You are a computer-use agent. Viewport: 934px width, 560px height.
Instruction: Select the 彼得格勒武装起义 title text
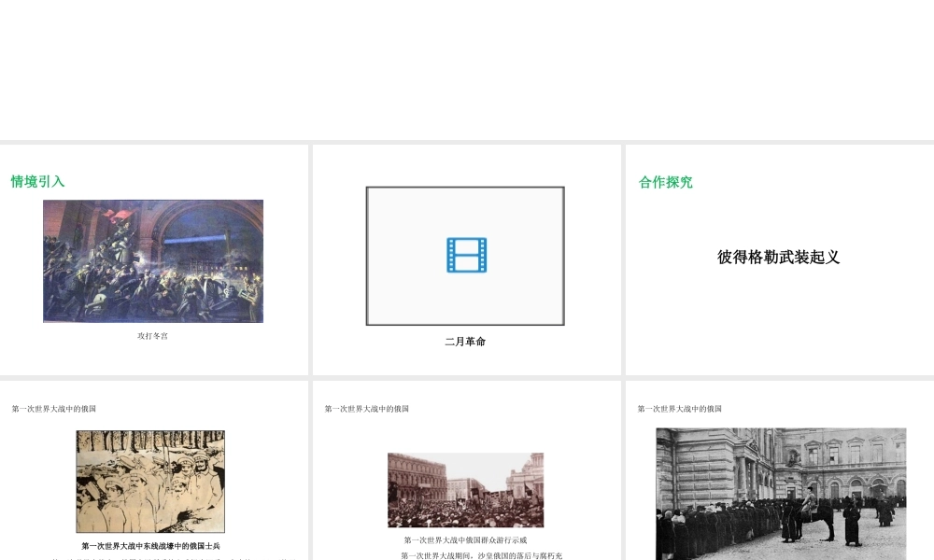(779, 257)
